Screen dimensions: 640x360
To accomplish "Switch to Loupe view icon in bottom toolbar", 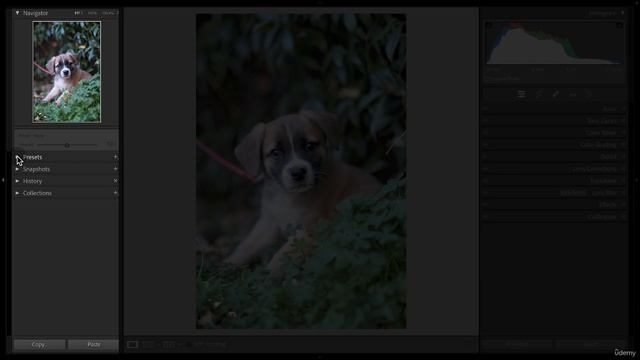I will coord(132,344).
